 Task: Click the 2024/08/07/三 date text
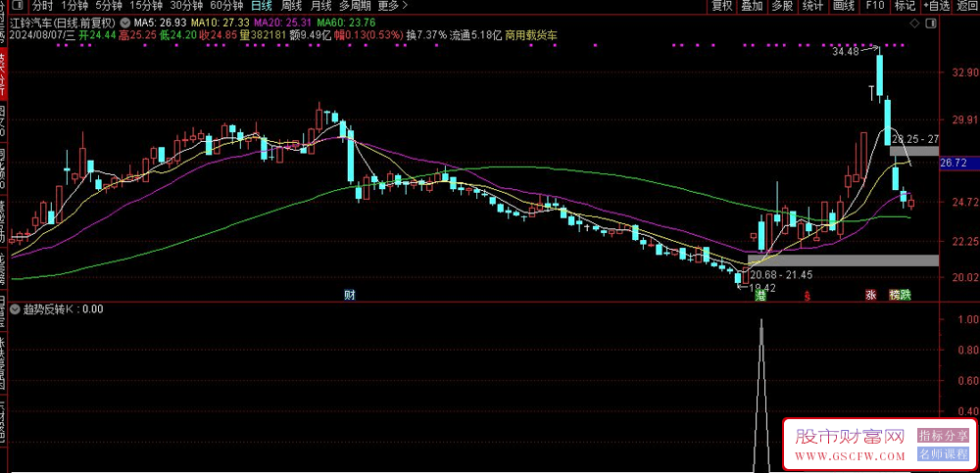(x=42, y=35)
